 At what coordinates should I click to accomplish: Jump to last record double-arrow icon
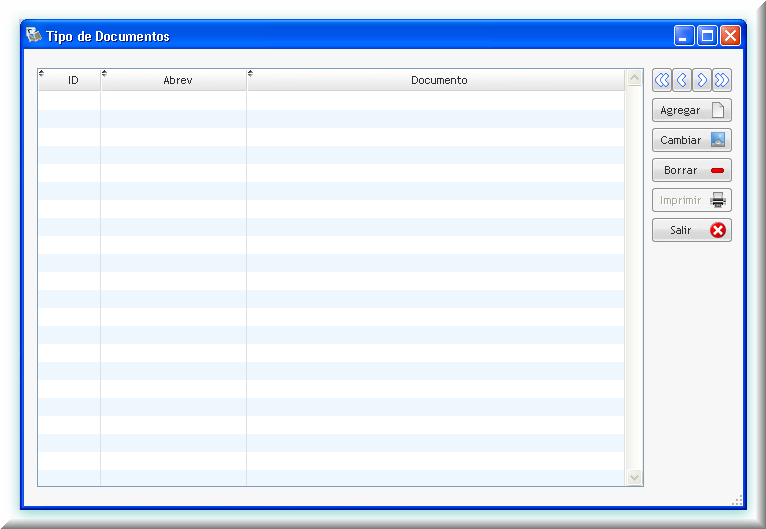click(x=722, y=80)
